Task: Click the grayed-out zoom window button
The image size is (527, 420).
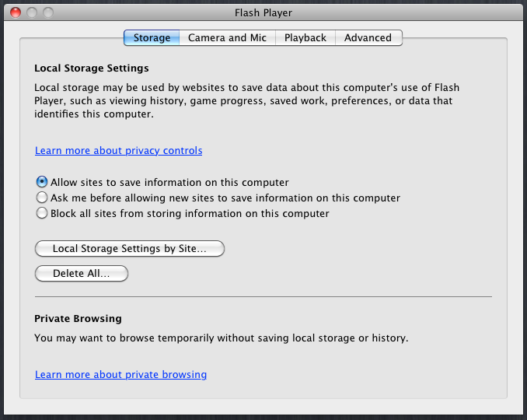Action: 48,12
